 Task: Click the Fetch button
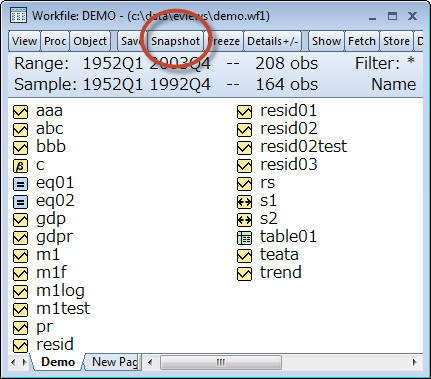coord(362,41)
